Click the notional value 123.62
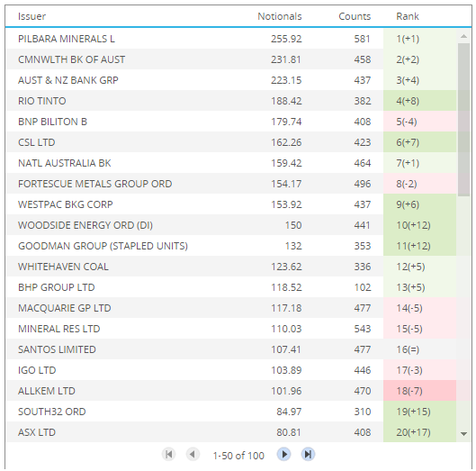The width and height of the screenshot is (476, 471). click(x=286, y=267)
